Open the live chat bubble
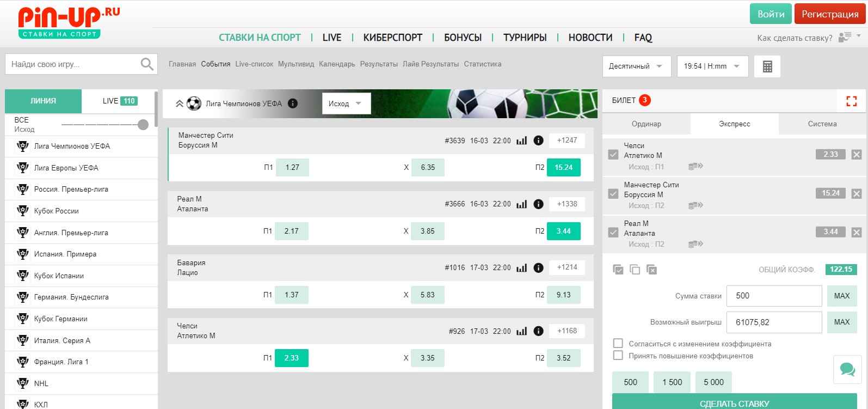This screenshot has width=868, height=409. (x=847, y=369)
